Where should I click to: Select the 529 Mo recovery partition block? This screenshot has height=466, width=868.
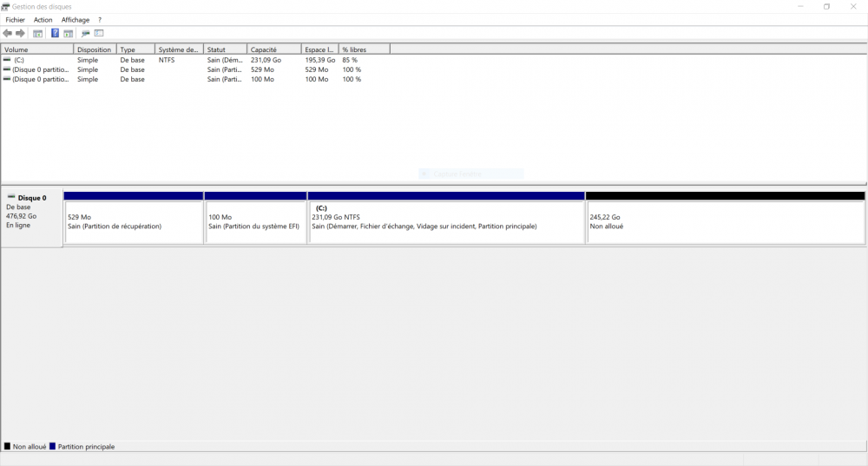point(134,222)
